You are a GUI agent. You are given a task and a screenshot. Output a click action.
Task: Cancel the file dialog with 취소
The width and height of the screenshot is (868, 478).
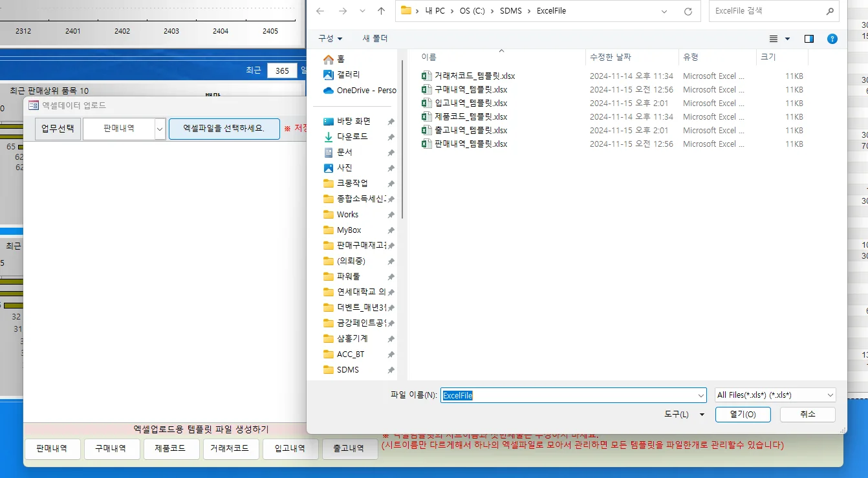click(x=808, y=414)
